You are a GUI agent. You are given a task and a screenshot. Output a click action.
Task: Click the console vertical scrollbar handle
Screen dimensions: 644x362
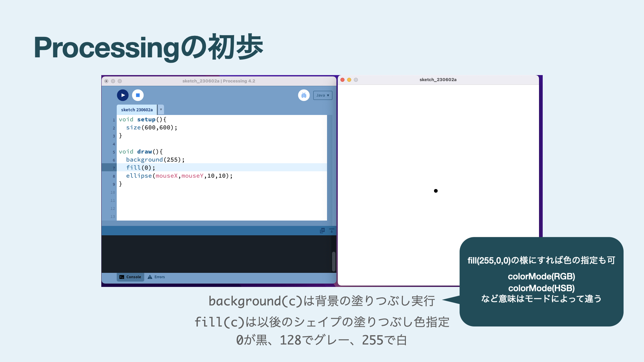tap(333, 261)
